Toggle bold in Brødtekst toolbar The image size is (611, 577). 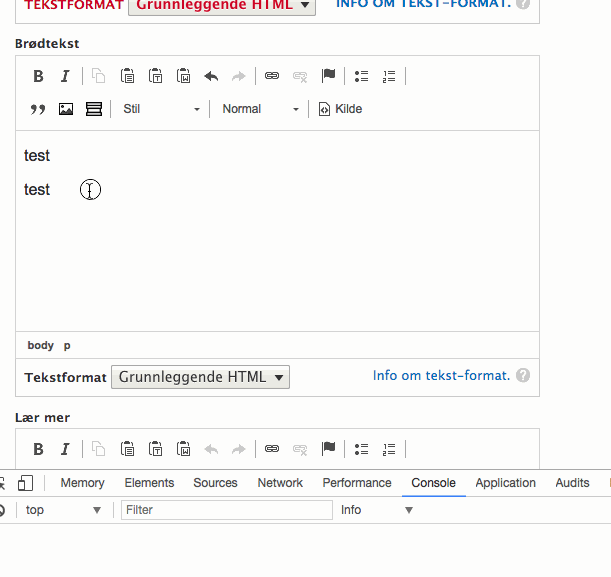pos(38,76)
